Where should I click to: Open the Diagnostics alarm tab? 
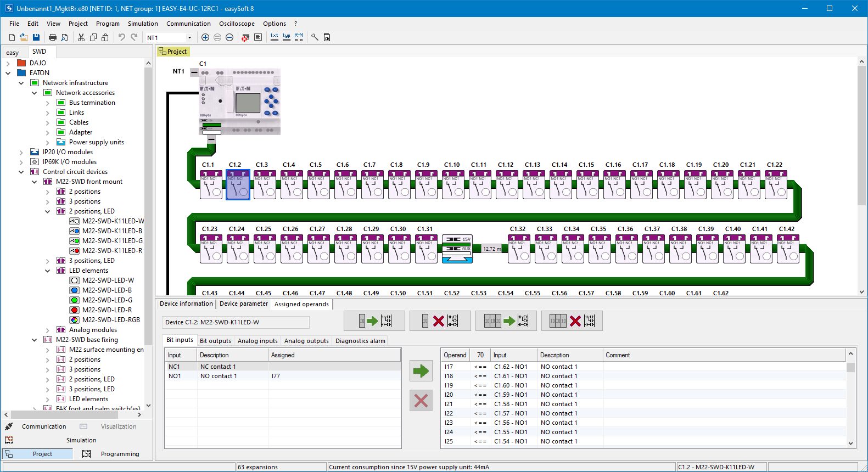click(360, 341)
